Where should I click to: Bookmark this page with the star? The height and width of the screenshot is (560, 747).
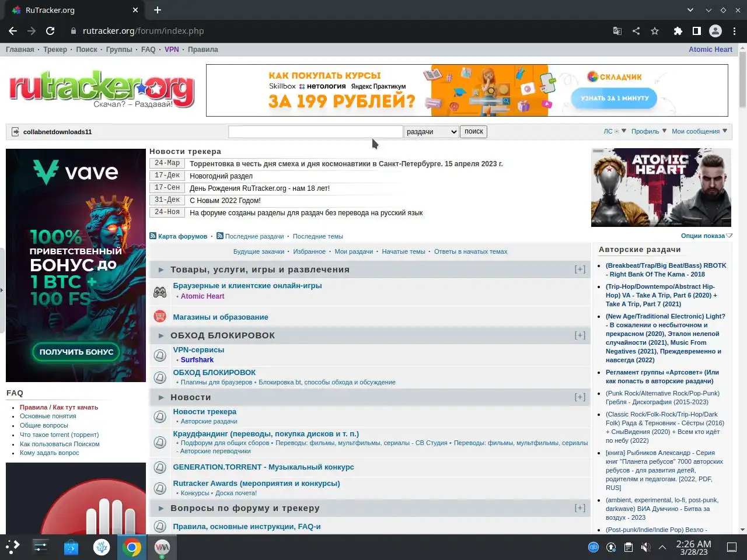[655, 31]
